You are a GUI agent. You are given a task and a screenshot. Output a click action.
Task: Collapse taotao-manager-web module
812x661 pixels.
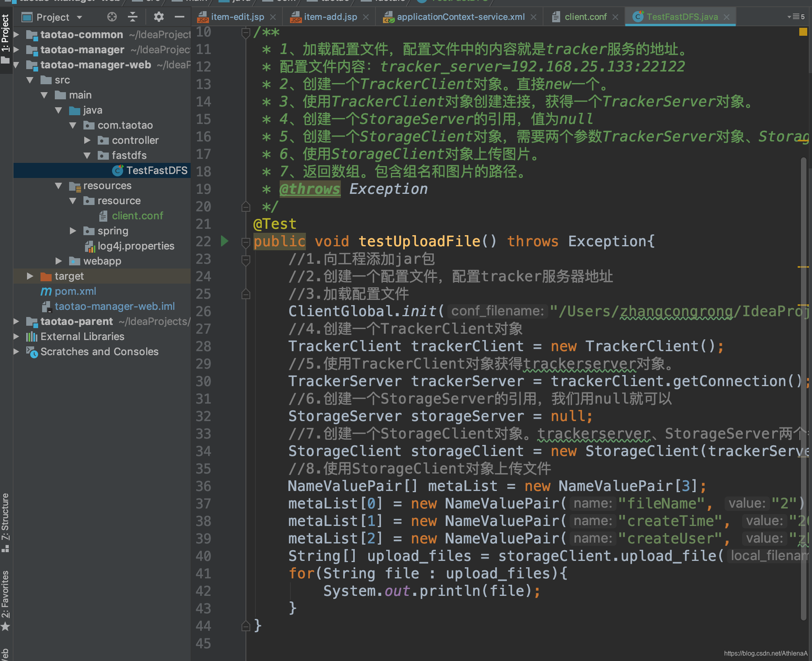click(x=17, y=65)
